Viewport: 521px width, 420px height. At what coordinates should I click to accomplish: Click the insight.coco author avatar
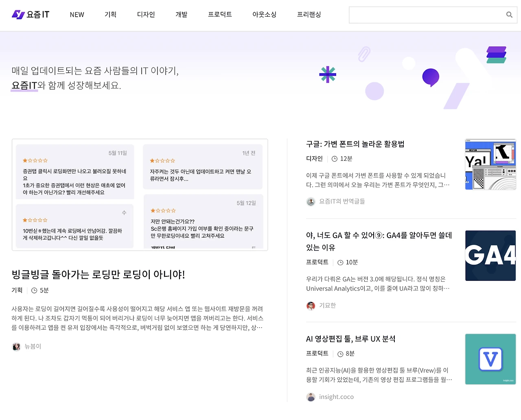(x=311, y=397)
